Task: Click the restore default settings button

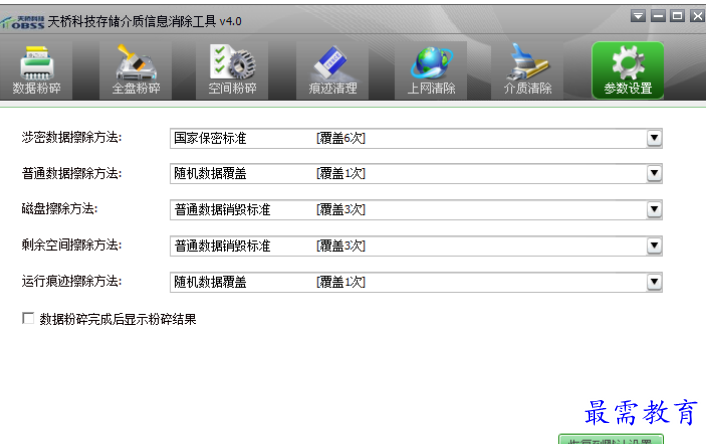Action: pyautogui.click(x=611, y=439)
